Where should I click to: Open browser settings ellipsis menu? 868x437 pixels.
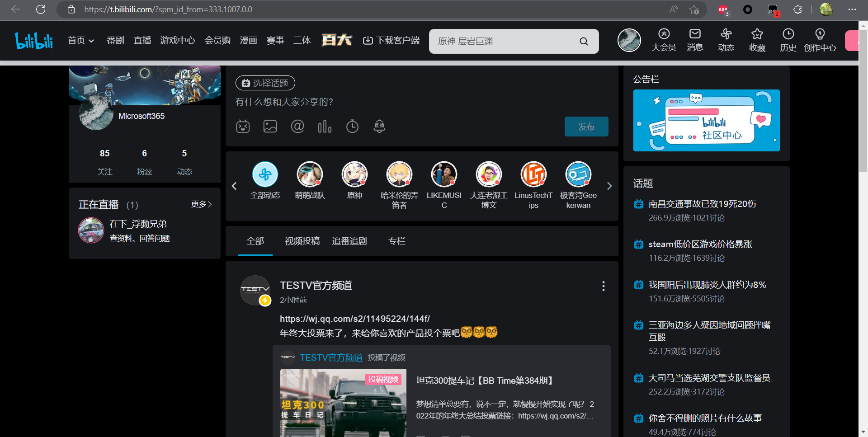click(852, 9)
